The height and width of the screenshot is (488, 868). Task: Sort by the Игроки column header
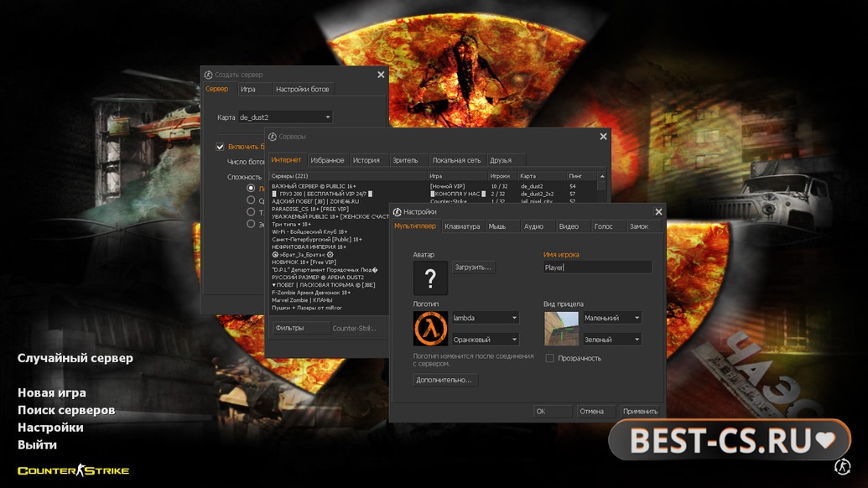pos(502,176)
